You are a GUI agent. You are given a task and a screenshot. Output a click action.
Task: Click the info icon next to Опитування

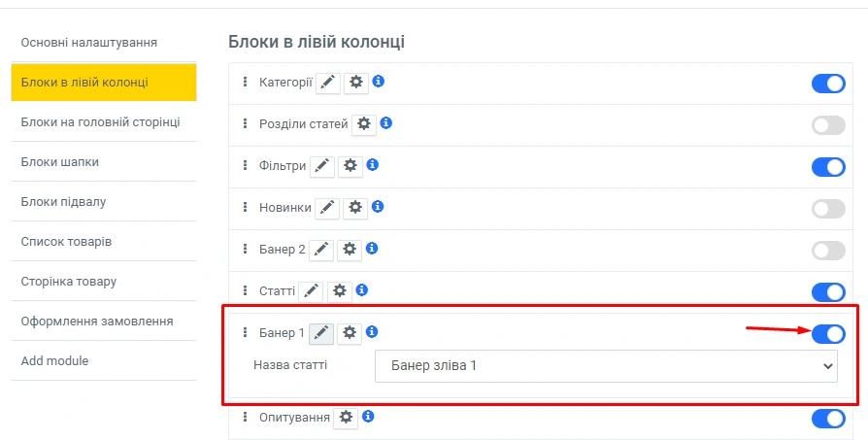pos(368,417)
